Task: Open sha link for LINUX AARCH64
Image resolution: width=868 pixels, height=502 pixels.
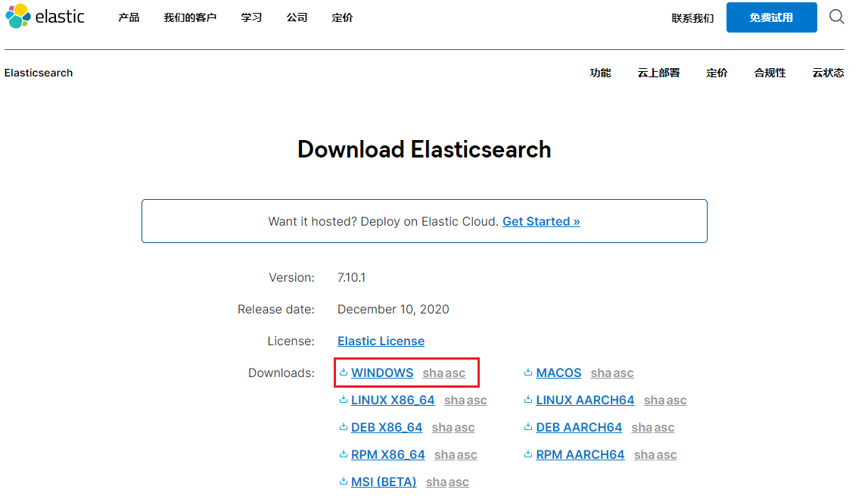Action: pos(655,400)
